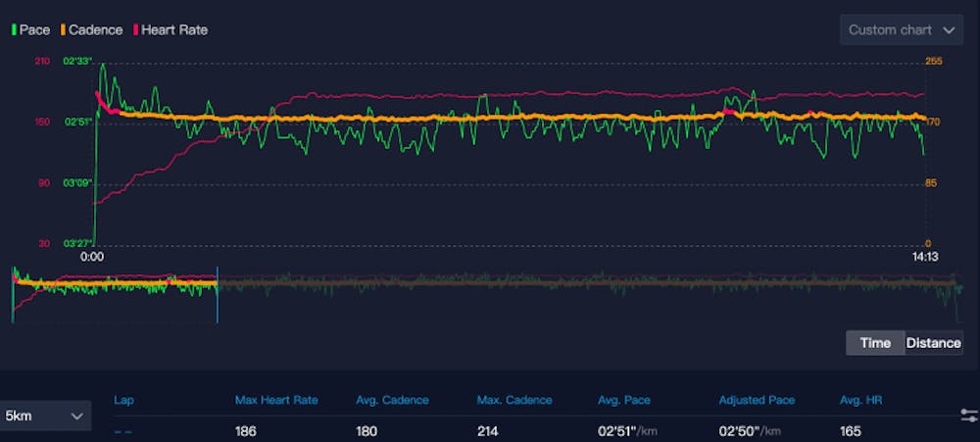
Task: Expand the 5km lap distance dropdown
Action: [x=46, y=416]
